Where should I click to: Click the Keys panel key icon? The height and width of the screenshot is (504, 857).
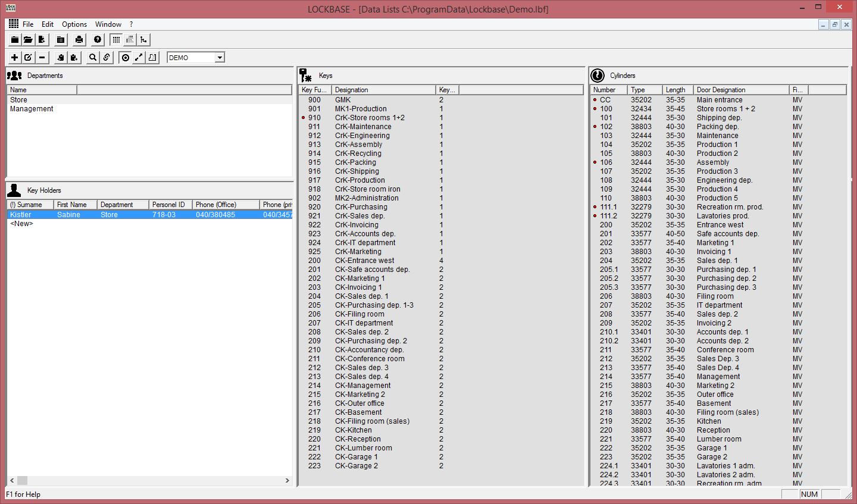[306, 76]
